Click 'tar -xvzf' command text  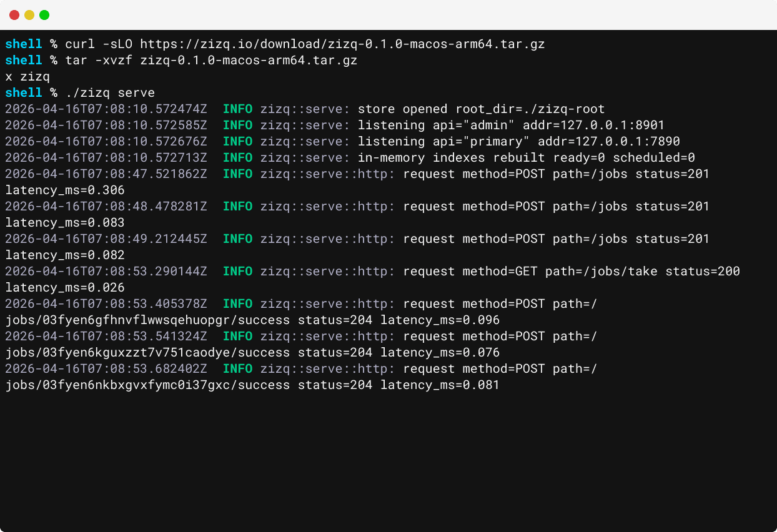(98, 61)
